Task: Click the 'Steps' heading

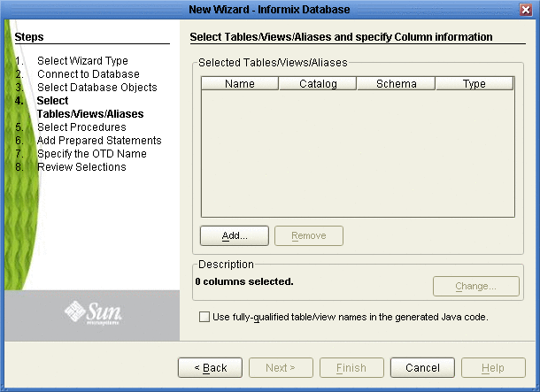Action: click(x=29, y=37)
